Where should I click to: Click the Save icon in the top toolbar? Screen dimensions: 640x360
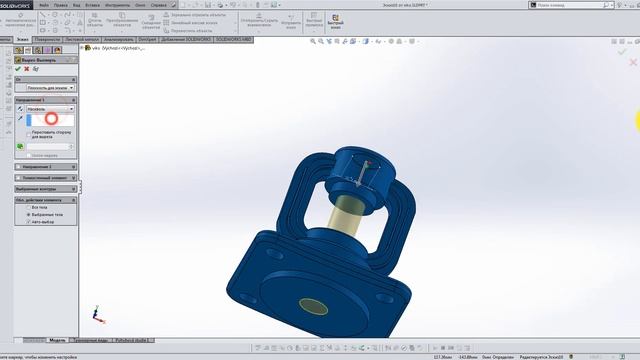[208, 5]
